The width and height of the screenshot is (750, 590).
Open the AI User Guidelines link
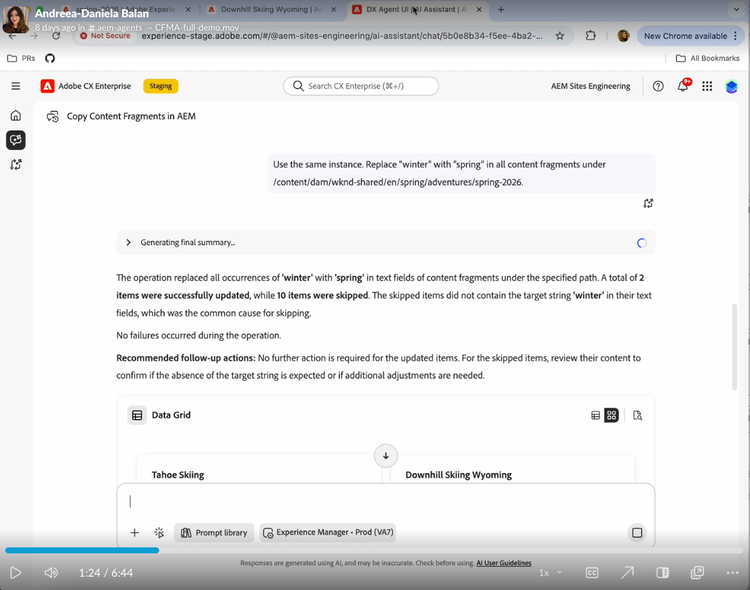[504, 563]
